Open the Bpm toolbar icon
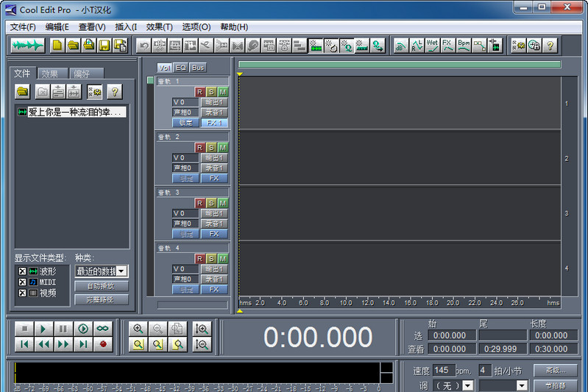The height and width of the screenshot is (392, 588). [464, 46]
